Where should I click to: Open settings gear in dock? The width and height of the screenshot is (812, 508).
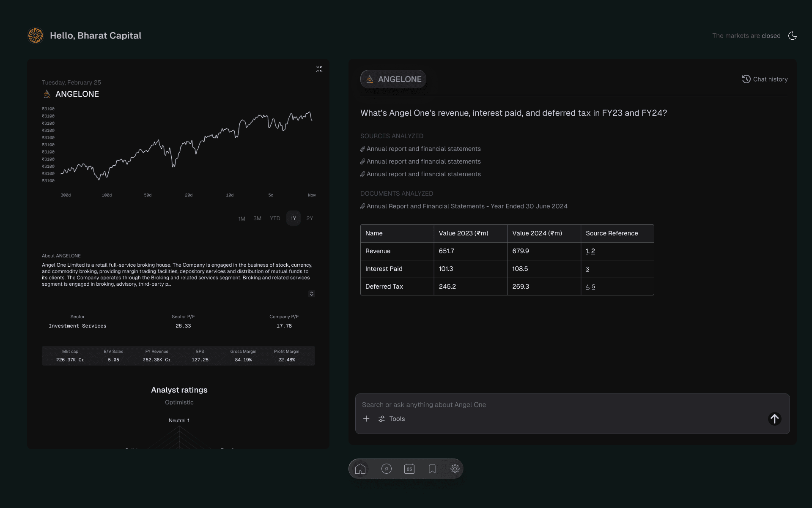[x=455, y=469]
